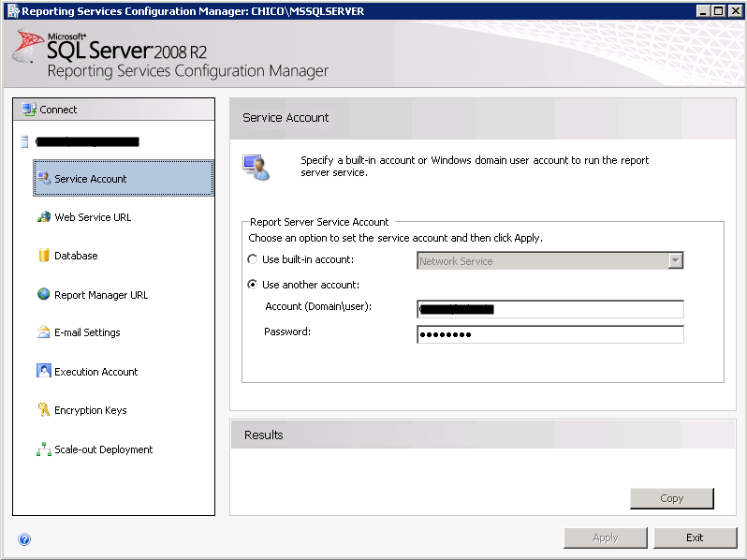Click the Execution Account icon

pos(43,371)
